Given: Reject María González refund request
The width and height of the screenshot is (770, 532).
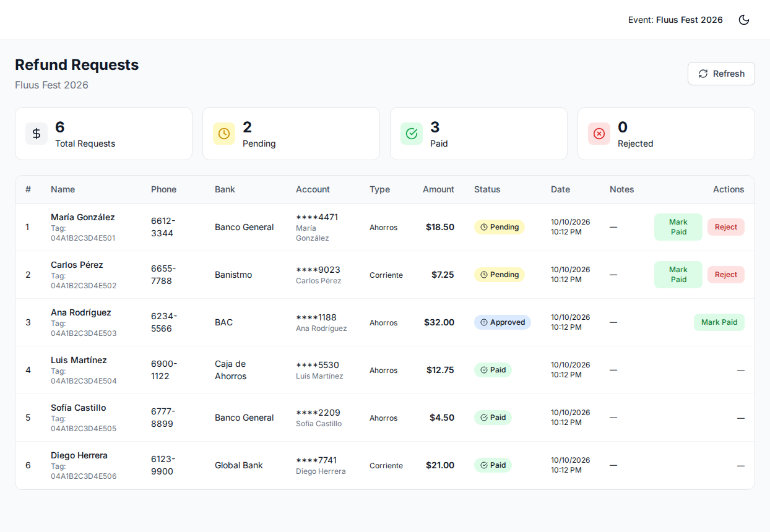Looking at the screenshot, I should tap(726, 227).
